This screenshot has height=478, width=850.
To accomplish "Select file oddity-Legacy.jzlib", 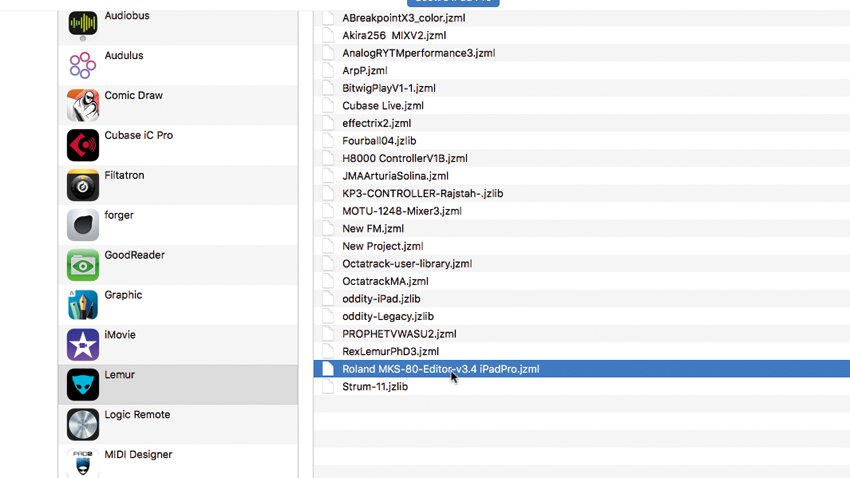I will click(x=388, y=316).
